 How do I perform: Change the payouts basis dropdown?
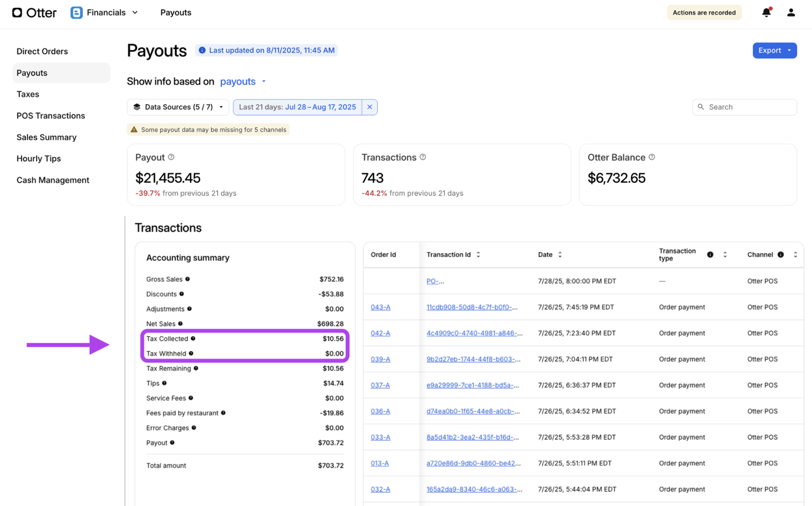[x=242, y=82]
